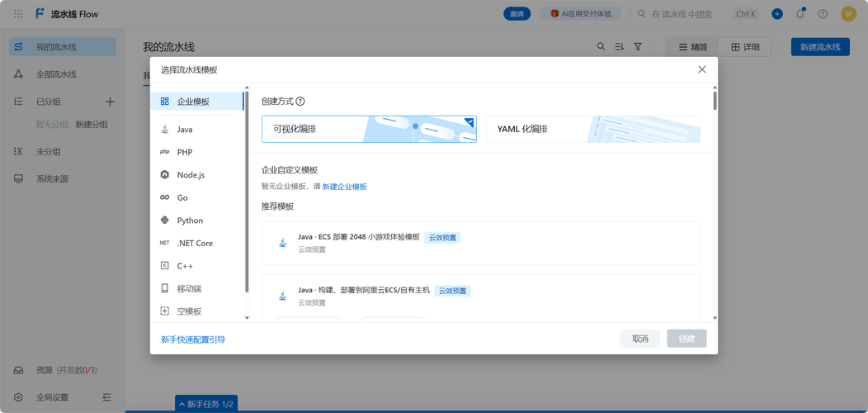
Task: Open the notifications bell
Action: point(800,14)
